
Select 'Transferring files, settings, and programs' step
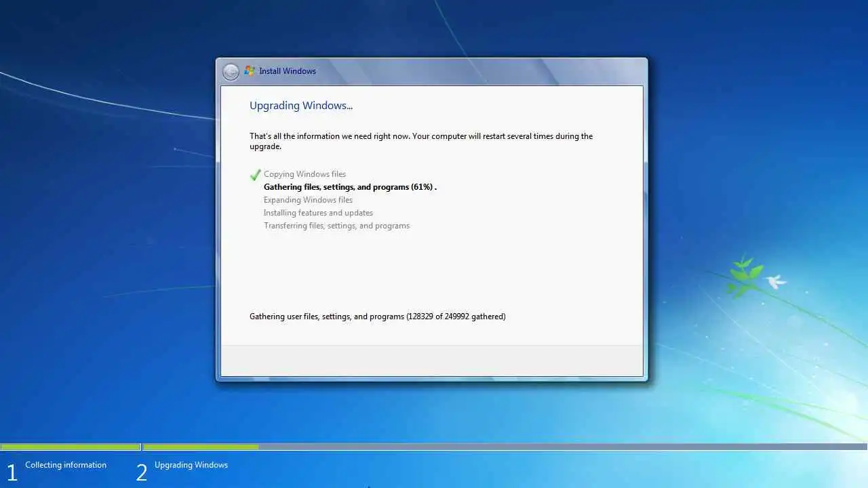click(x=336, y=226)
